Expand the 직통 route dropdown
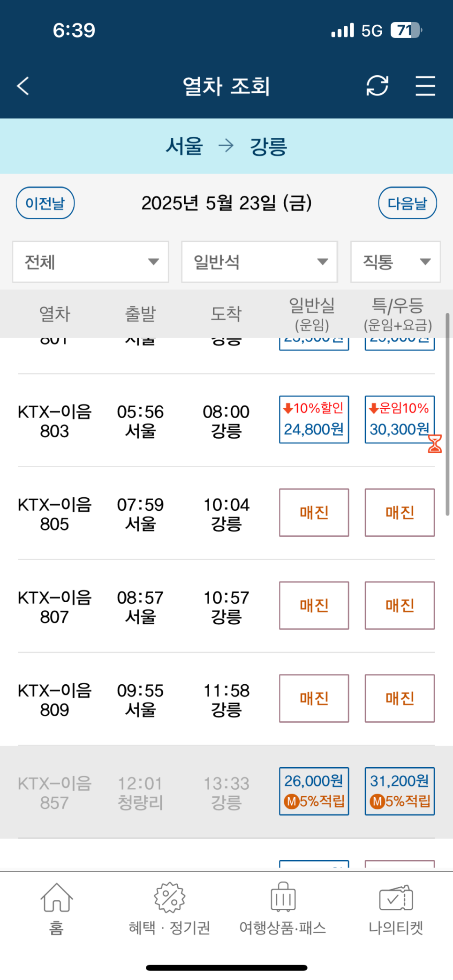This screenshot has width=453, height=980. [x=395, y=262]
